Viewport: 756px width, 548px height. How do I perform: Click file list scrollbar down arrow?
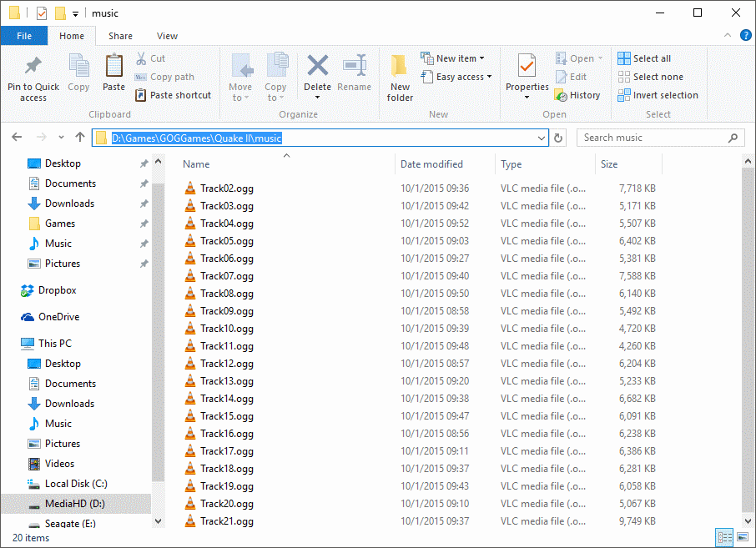(748, 521)
